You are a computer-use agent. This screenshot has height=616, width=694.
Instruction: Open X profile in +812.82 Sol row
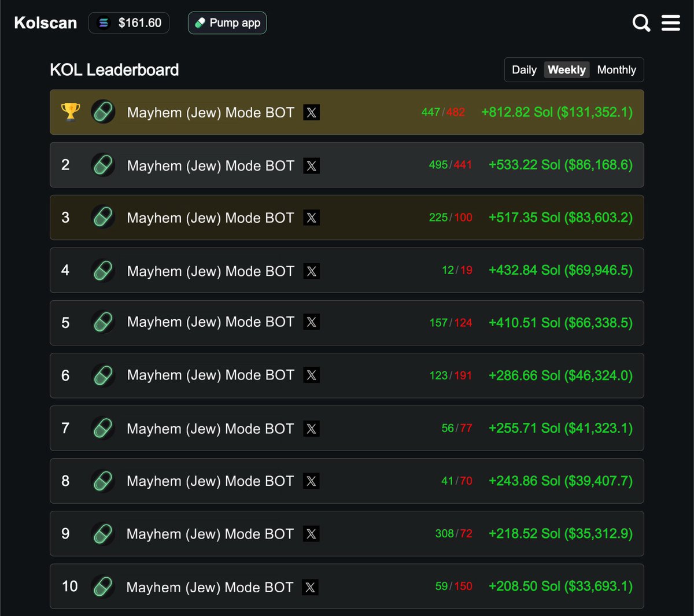tap(311, 112)
